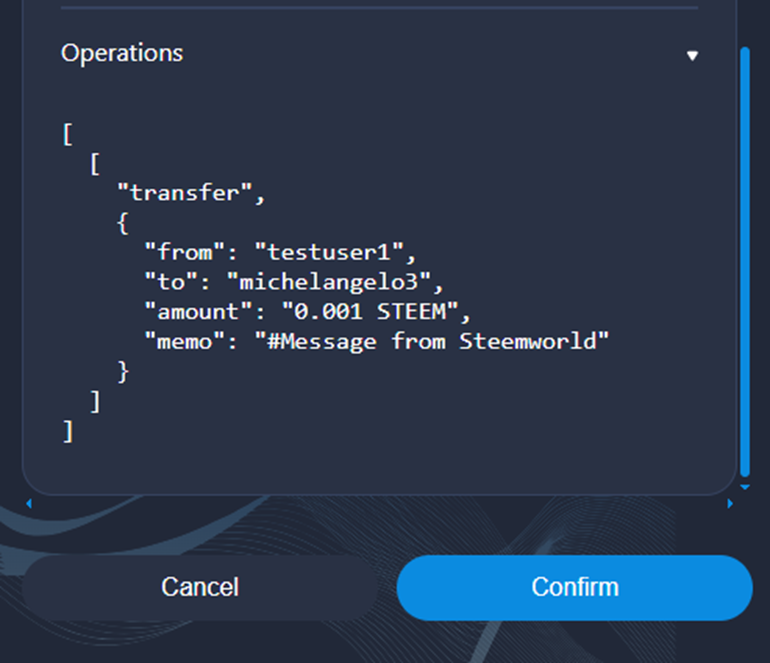
Task: Click the "amount" key in JSON
Action: tap(191, 312)
